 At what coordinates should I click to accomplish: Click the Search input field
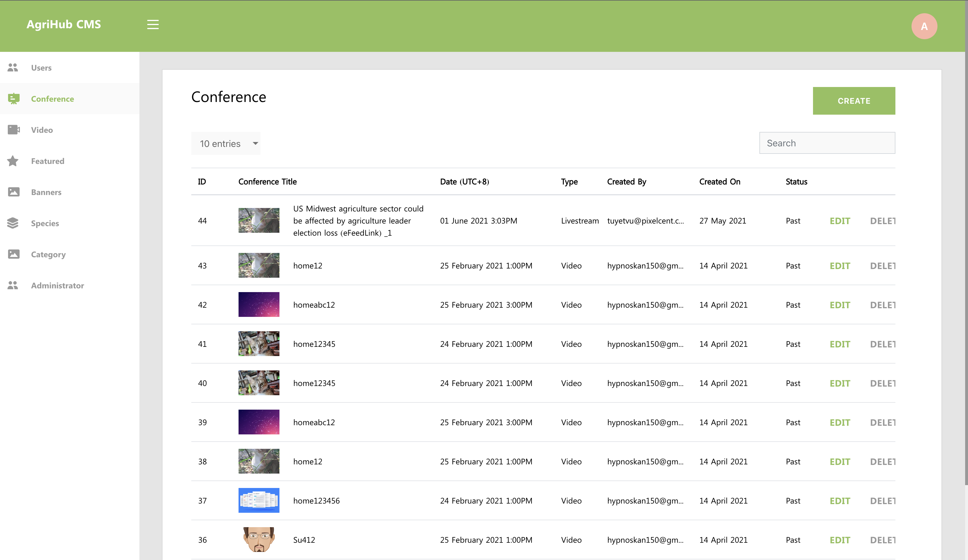pos(827,143)
